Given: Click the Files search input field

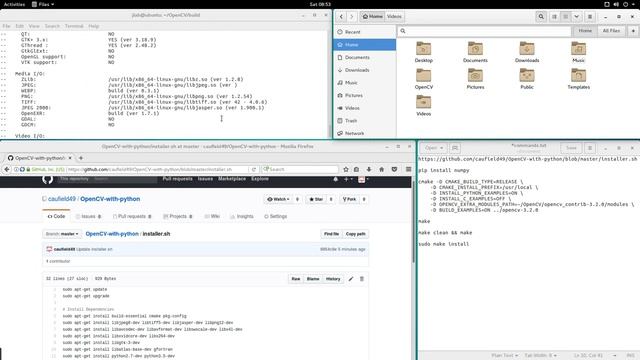Looking at the screenshot, I should pos(484,31).
